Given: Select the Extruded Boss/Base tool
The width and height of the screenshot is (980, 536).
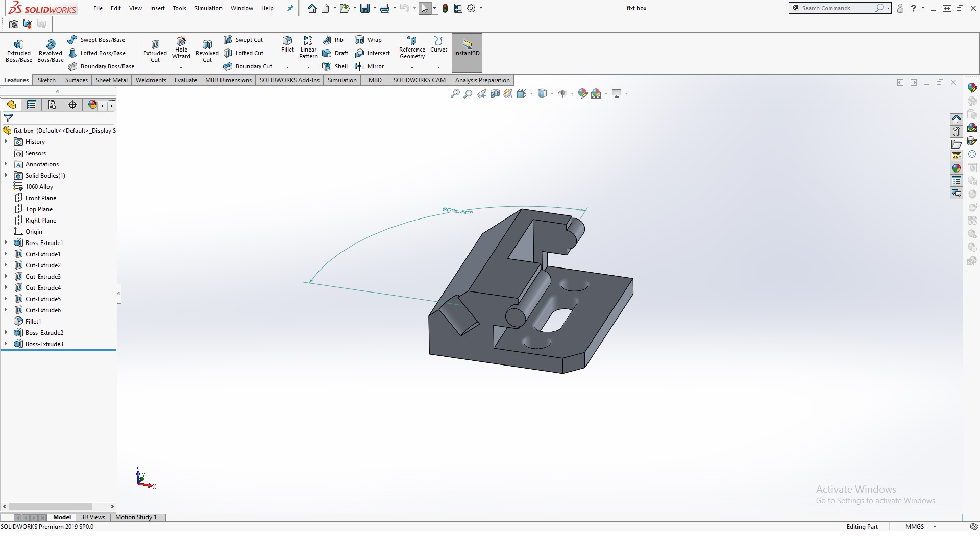Looking at the screenshot, I should pos(19,50).
